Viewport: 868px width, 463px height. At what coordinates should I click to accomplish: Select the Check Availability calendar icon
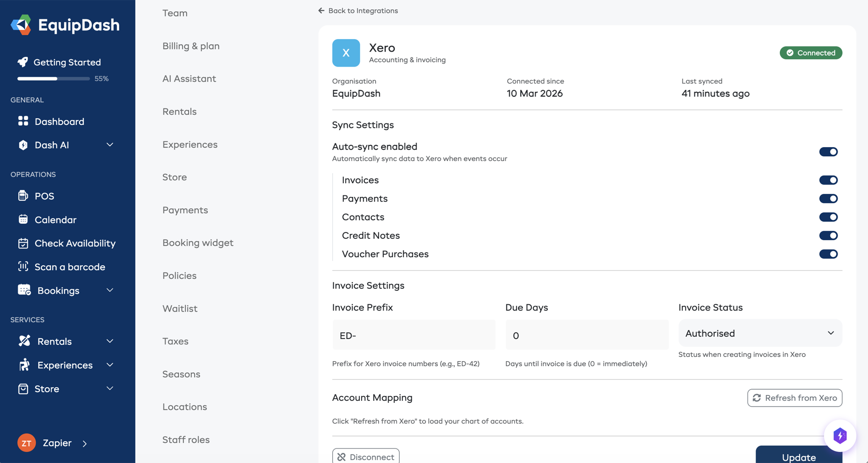[23, 243]
